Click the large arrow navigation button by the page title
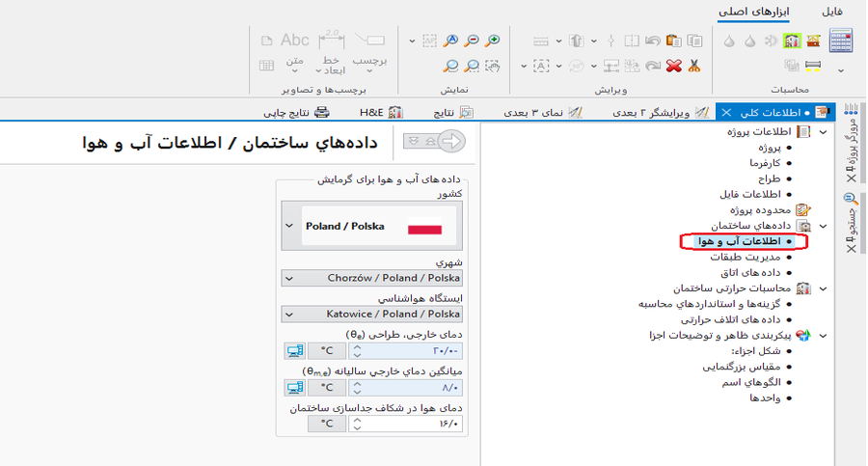Screen dimensions: 868x466 click(434, 142)
